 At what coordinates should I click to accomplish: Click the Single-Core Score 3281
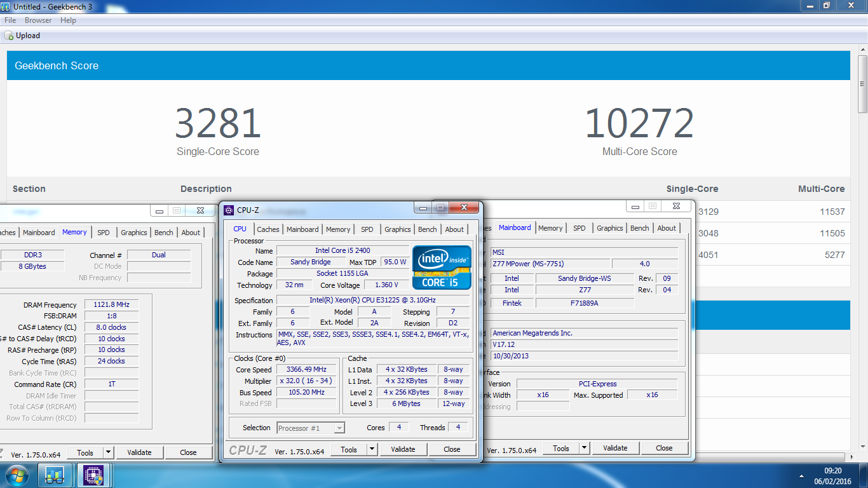pyautogui.click(x=218, y=123)
